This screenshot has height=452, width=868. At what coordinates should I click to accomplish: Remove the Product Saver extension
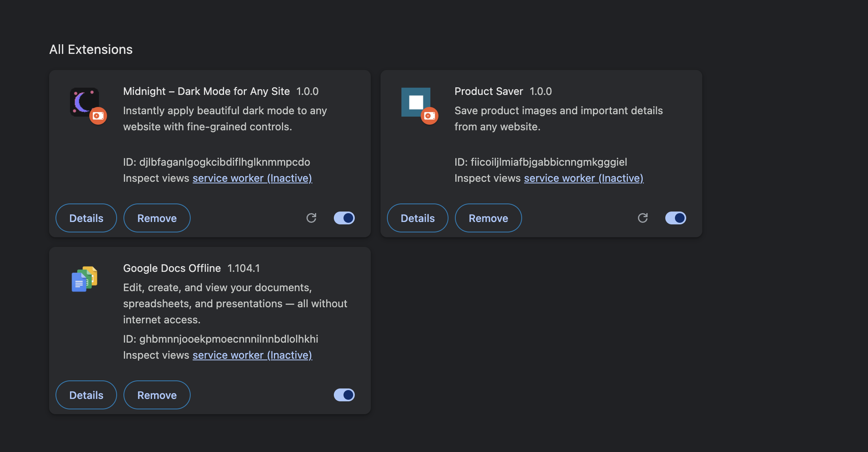pos(488,218)
